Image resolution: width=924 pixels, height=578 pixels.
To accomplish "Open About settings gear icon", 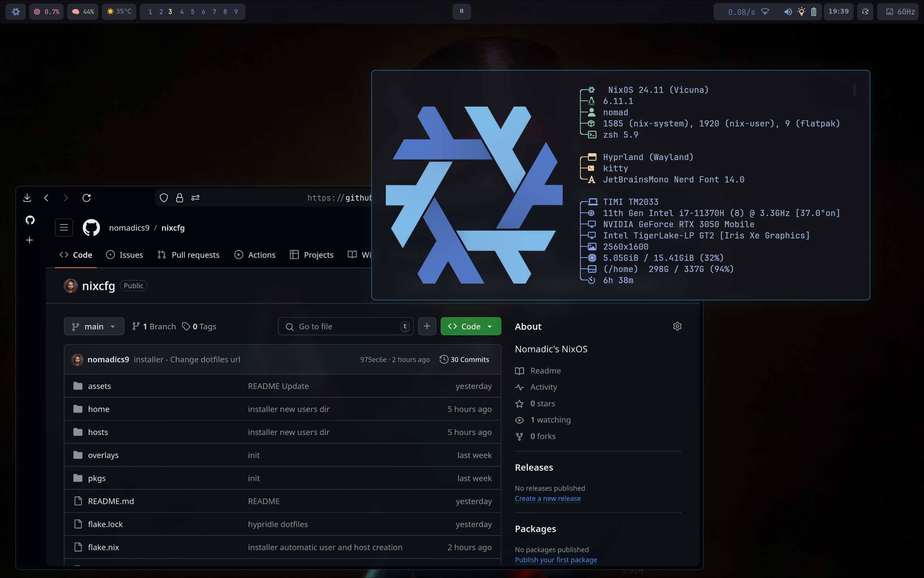I will click(x=677, y=326).
